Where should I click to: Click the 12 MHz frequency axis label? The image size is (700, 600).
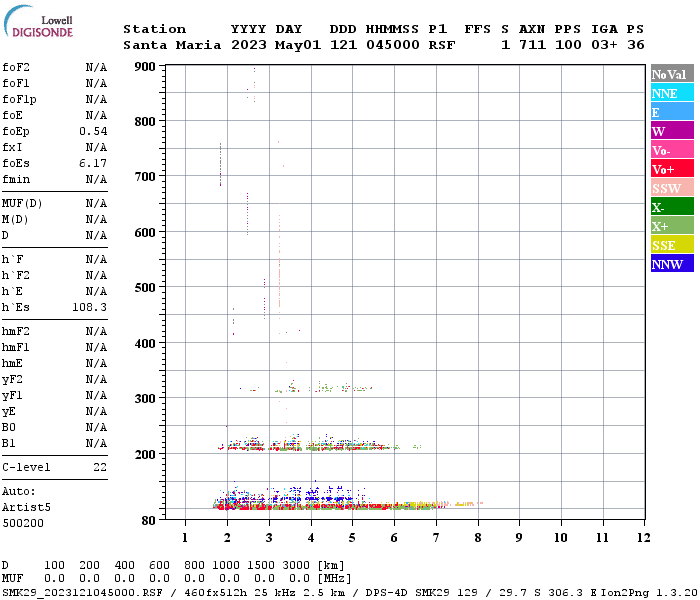point(643,538)
